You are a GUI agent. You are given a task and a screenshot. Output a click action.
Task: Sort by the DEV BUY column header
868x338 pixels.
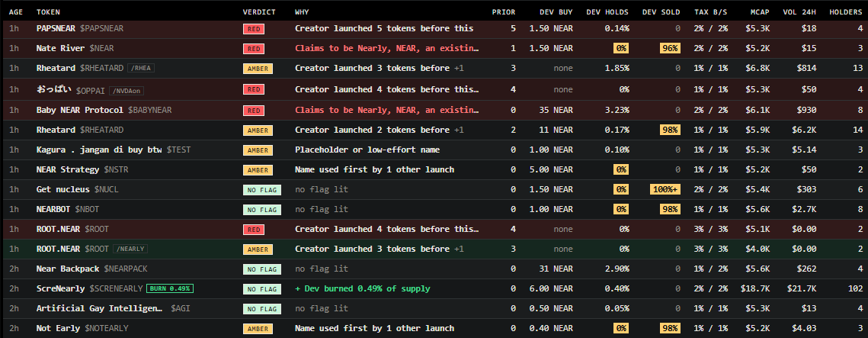coord(556,11)
